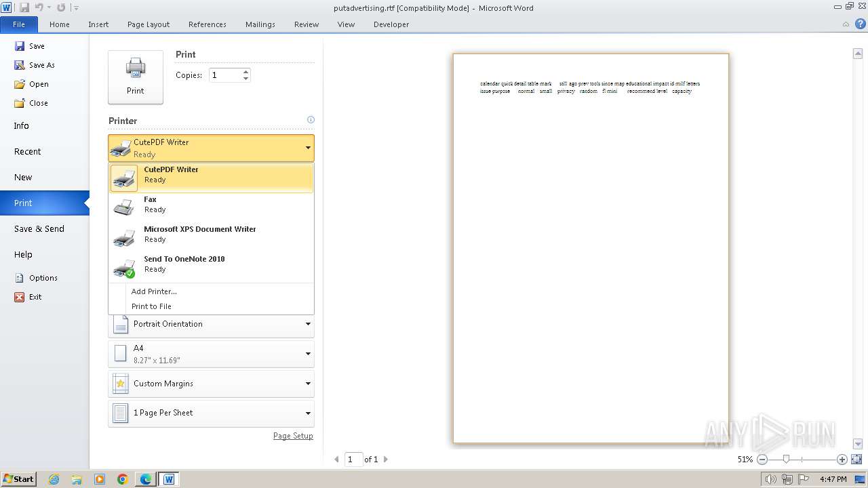Screen dimensions: 868x488
Task: Click Add Printer... option
Action: [154, 291]
